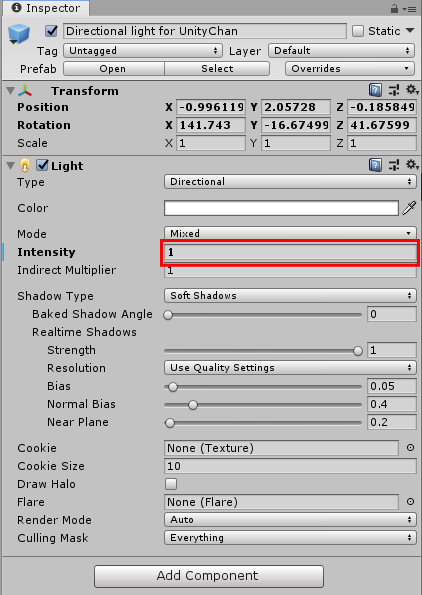Open Transform component help reference

[x=375, y=90]
